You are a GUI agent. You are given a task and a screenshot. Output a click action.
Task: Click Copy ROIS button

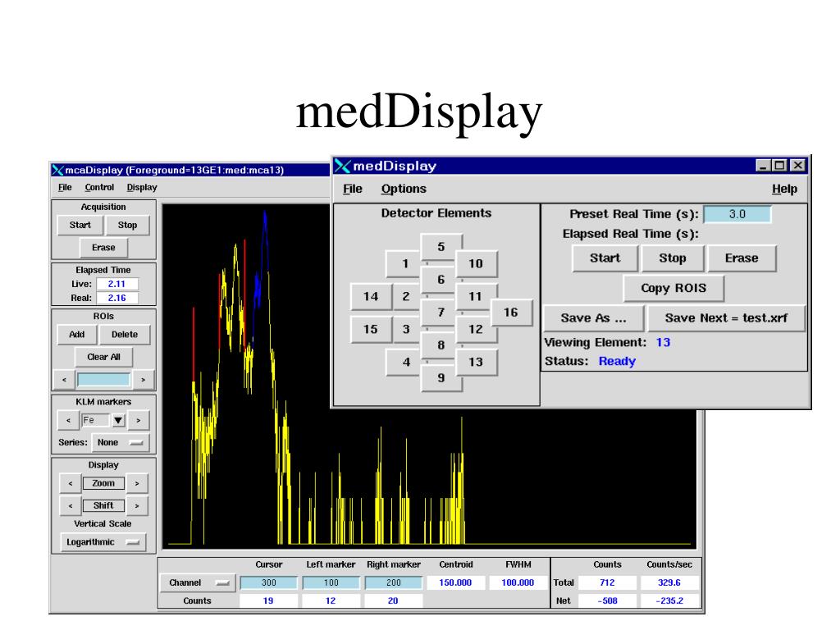tap(674, 288)
